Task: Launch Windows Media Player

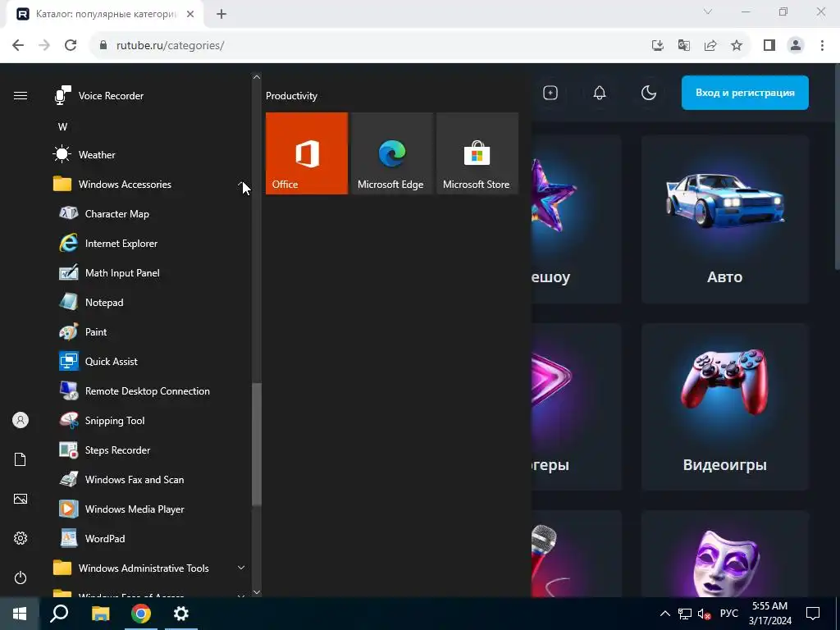Action: coord(150,509)
